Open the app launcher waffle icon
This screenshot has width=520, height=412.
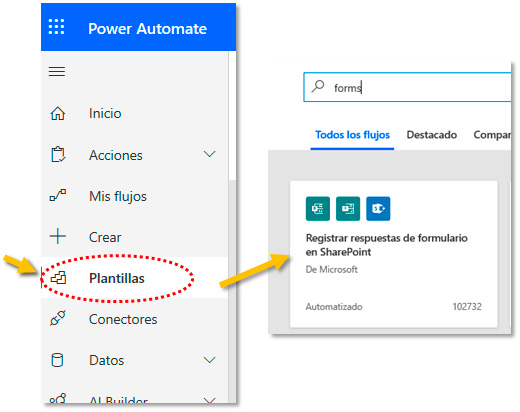pyautogui.click(x=56, y=27)
